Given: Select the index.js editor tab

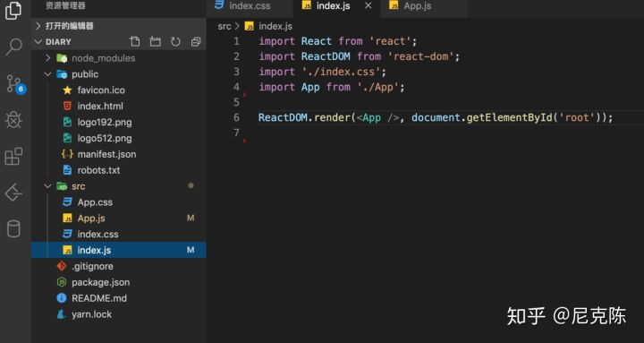Looking at the screenshot, I should point(333,6).
